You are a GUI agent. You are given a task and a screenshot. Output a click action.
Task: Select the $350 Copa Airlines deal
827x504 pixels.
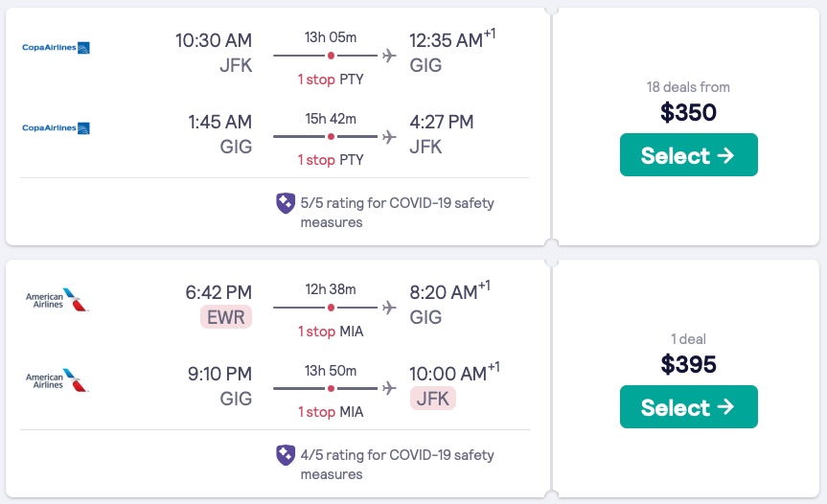coord(688,155)
